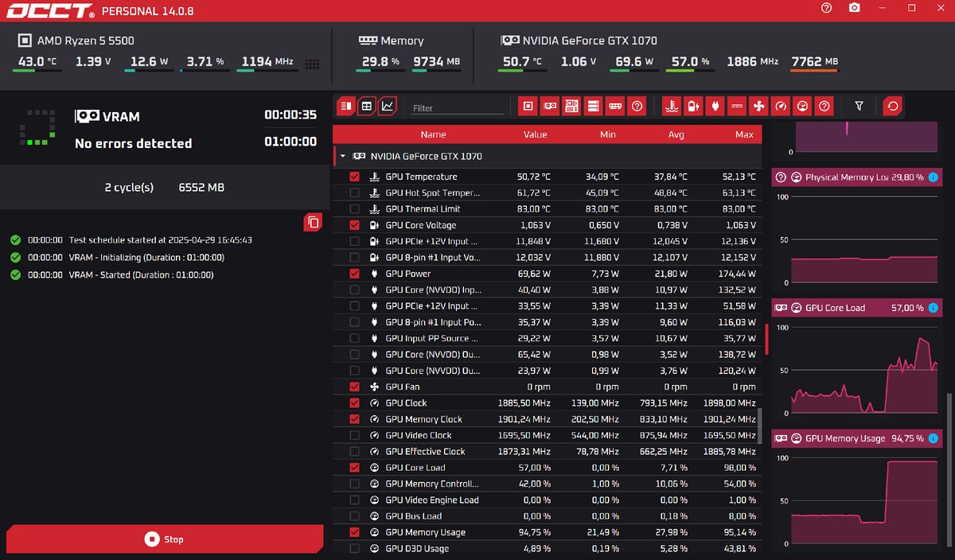
Task: Click the power plug filter icon
Action: tap(715, 106)
